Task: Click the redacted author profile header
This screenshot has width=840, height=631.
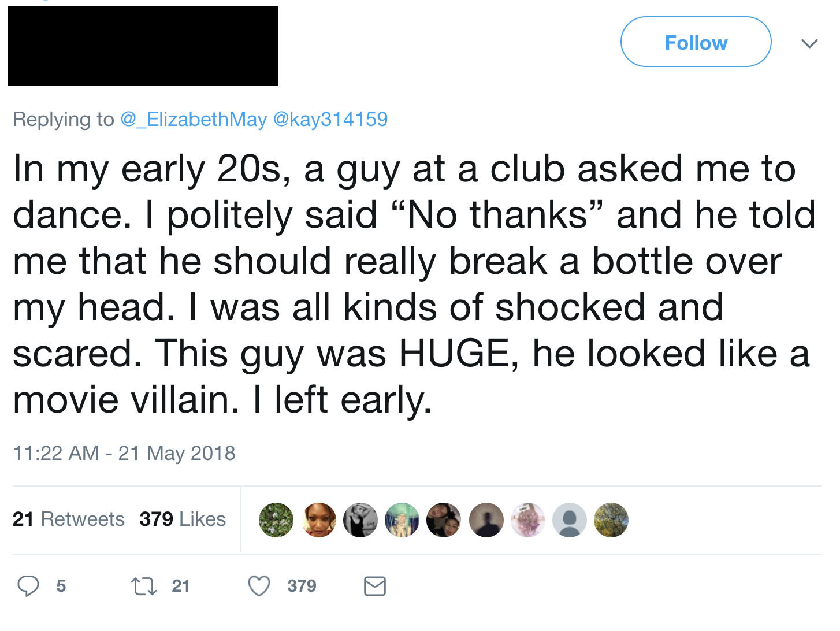Action: tap(143, 46)
